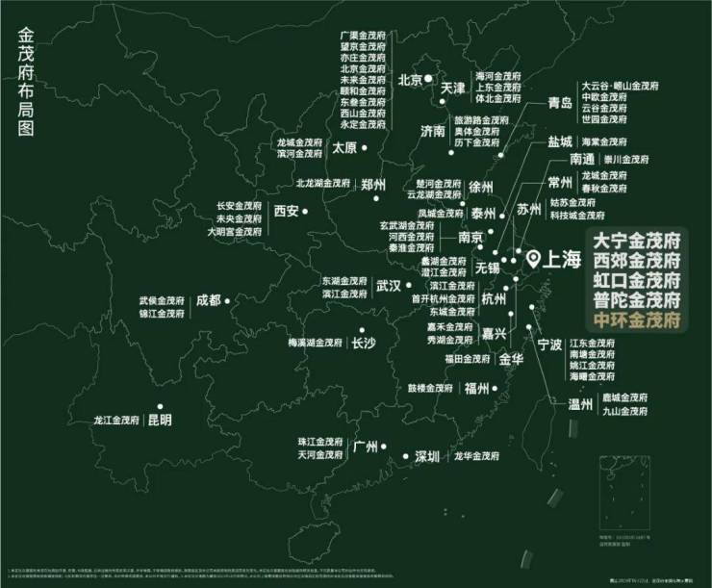Select 北龙湖金茂府 beside 郑州
The height and width of the screenshot is (588, 712).
pyautogui.click(x=323, y=184)
